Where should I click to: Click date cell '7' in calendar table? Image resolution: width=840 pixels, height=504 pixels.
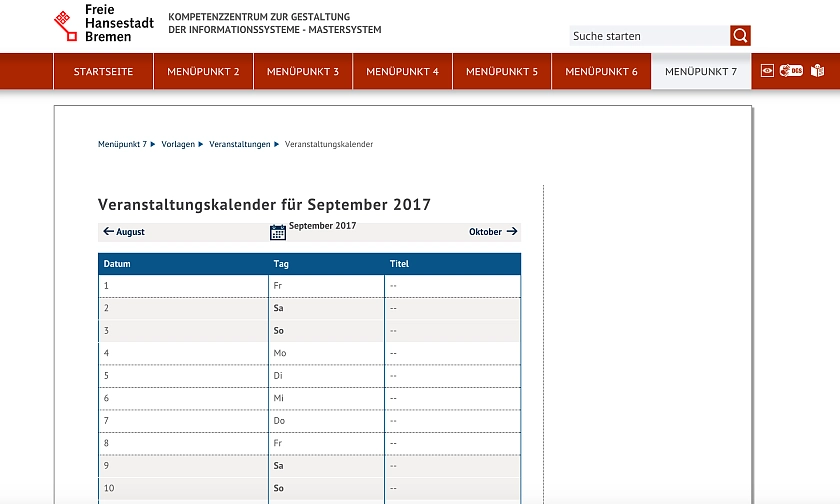click(x=183, y=420)
